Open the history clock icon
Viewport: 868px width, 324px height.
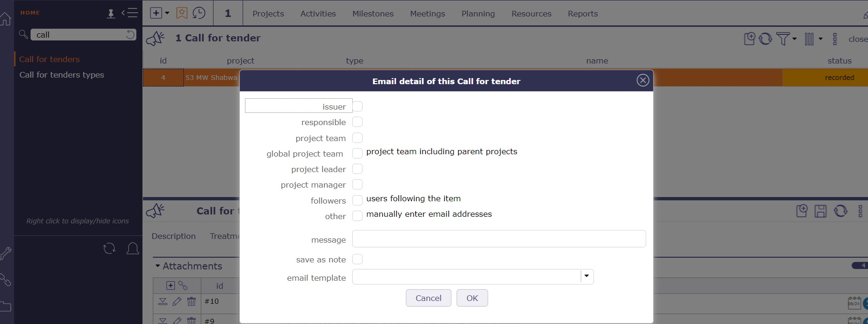(x=199, y=13)
